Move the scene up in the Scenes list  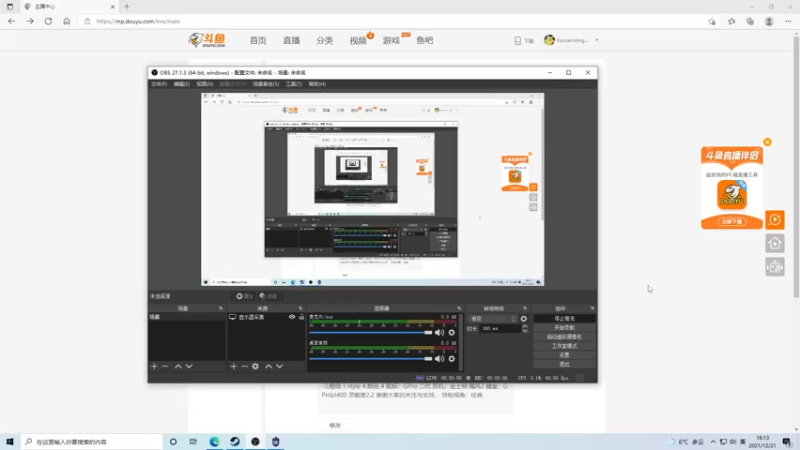(178, 366)
